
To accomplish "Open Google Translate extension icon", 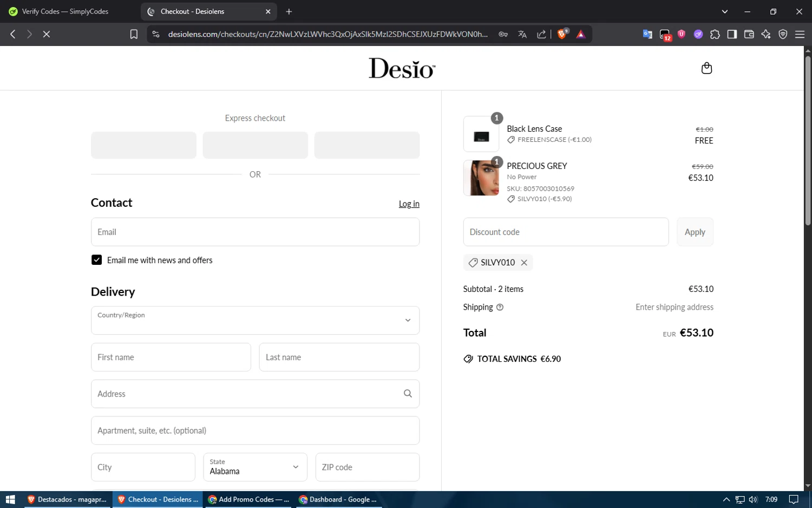I will (x=647, y=34).
